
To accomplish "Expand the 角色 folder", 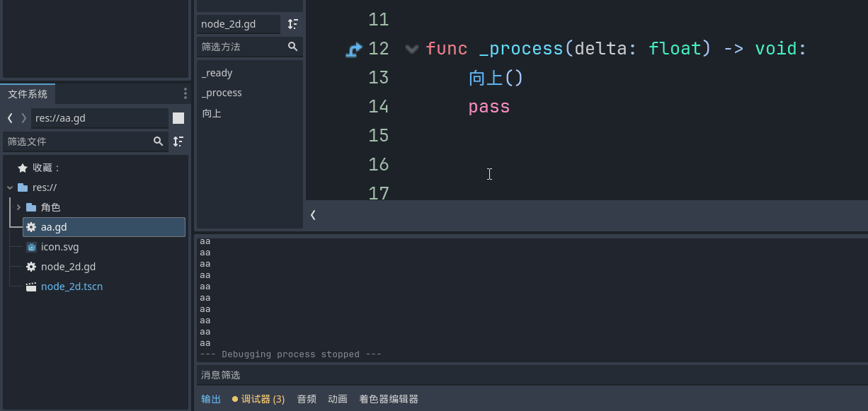I will 18,207.
